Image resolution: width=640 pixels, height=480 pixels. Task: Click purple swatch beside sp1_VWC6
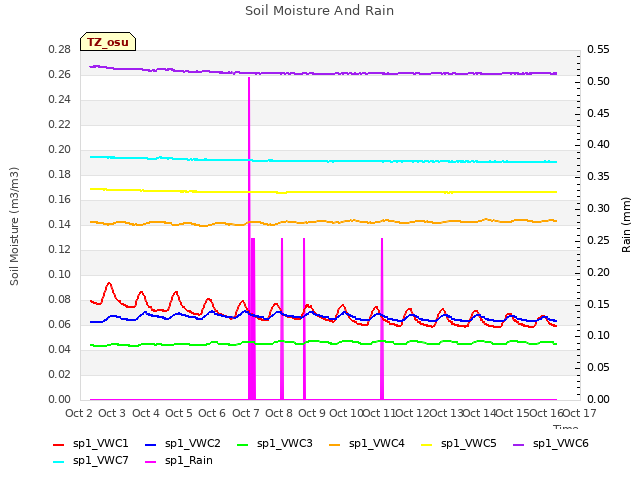point(519,444)
